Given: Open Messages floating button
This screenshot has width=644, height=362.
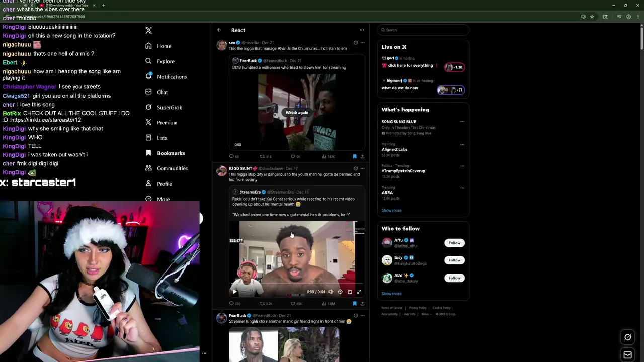Looking at the screenshot, I should 627,355.
